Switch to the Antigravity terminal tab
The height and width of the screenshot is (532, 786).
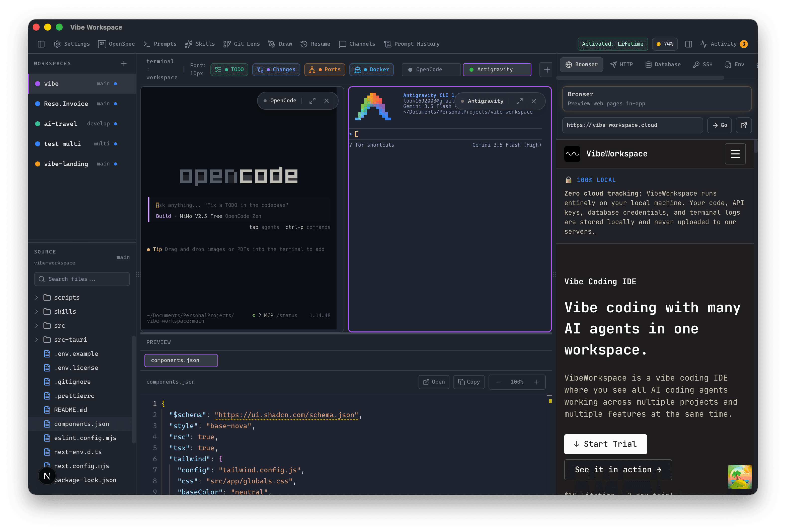coord(497,70)
